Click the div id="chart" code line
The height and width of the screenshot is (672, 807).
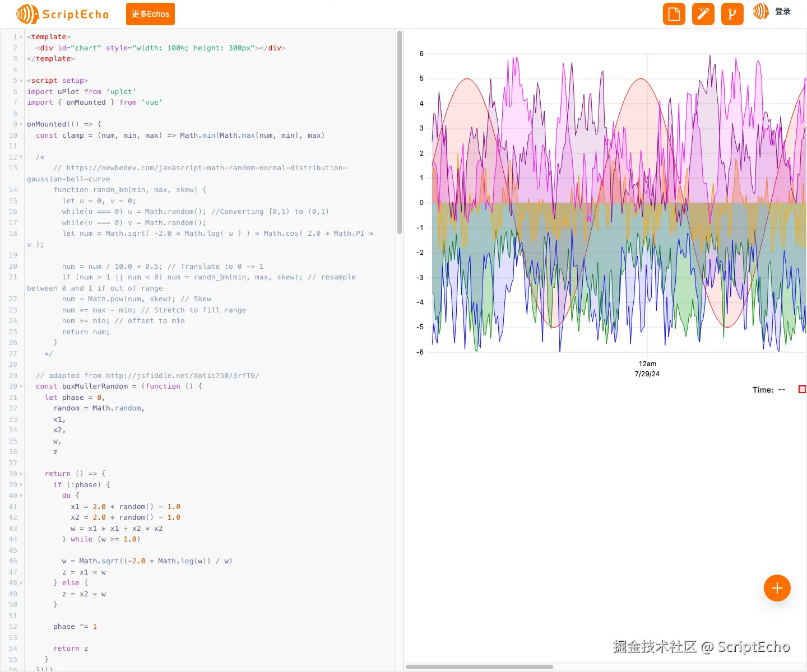161,48
